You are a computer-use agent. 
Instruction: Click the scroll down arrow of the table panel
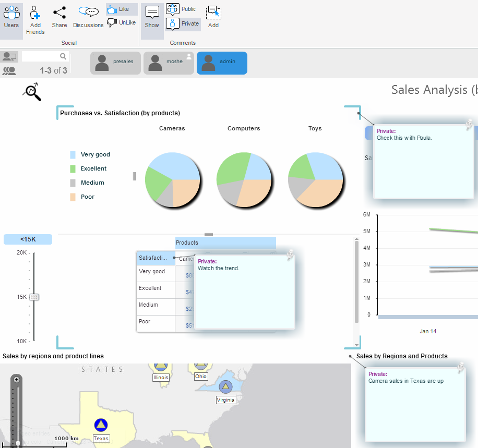357,345
